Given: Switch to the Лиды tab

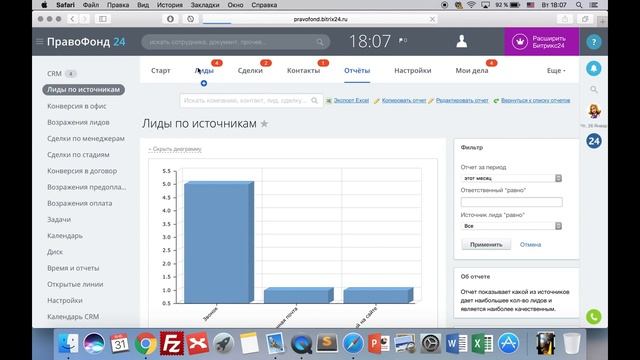Looking at the screenshot, I should [204, 71].
